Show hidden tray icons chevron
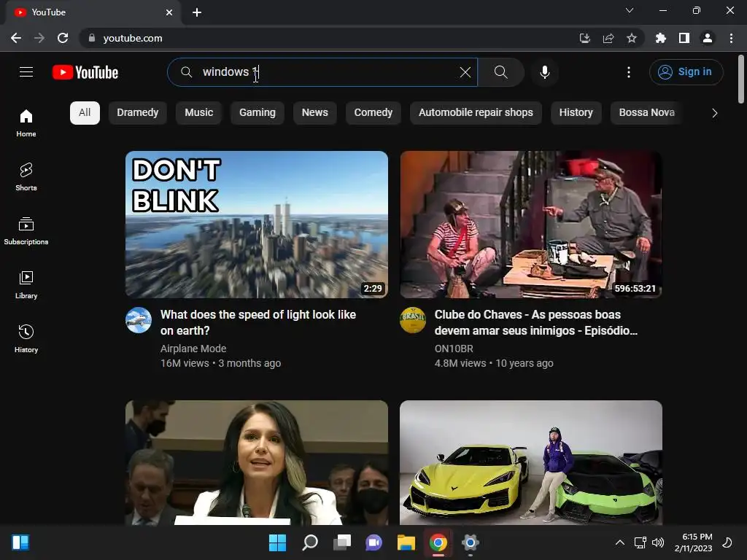 coord(620,542)
